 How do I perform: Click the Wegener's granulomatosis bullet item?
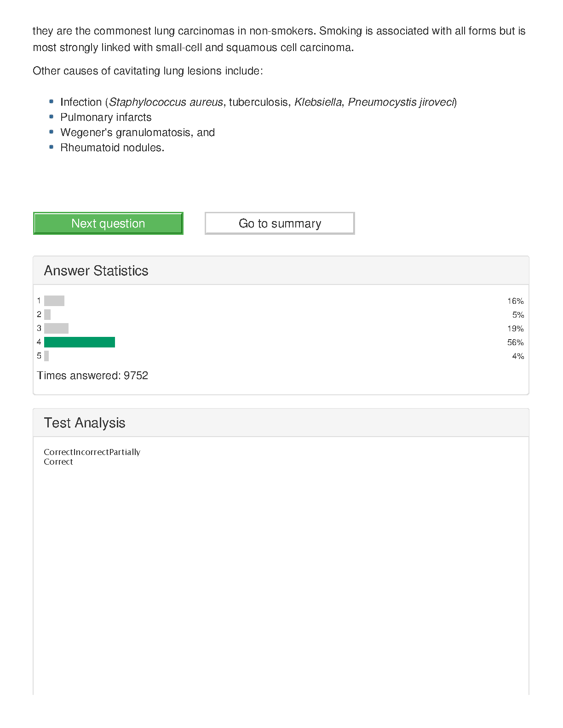tap(138, 132)
